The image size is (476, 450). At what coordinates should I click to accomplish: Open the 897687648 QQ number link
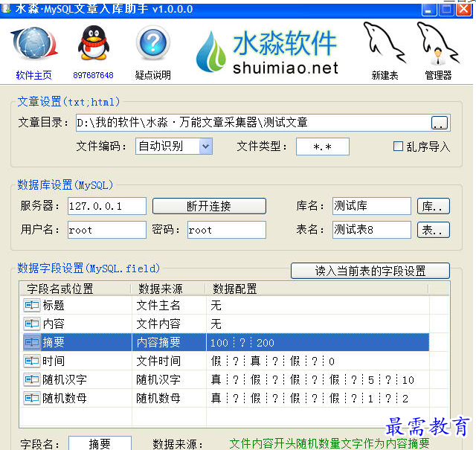93,75
